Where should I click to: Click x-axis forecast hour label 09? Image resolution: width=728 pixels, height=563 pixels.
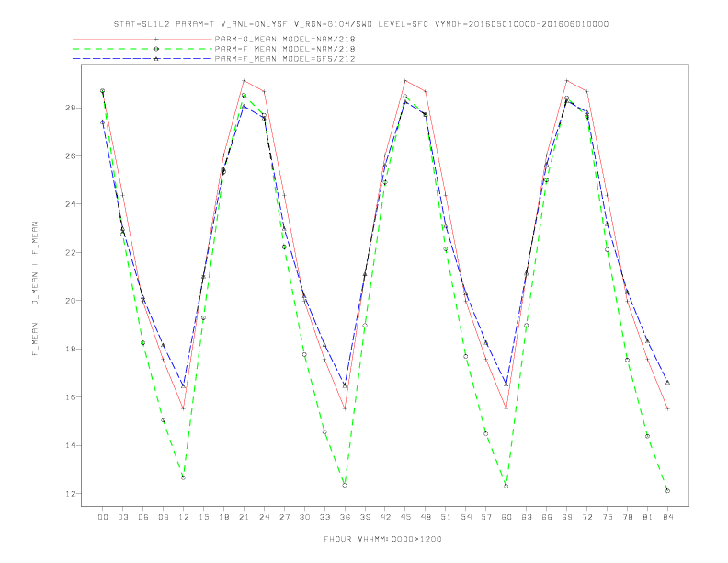163,517
